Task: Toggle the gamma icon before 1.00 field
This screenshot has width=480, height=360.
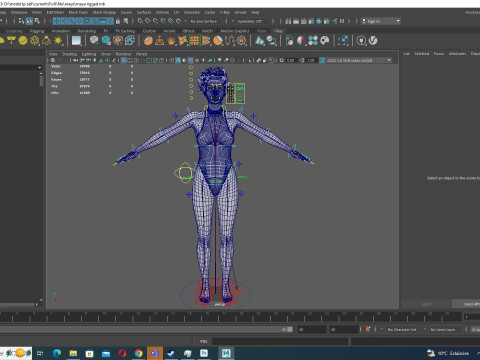Action: (x=302, y=60)
